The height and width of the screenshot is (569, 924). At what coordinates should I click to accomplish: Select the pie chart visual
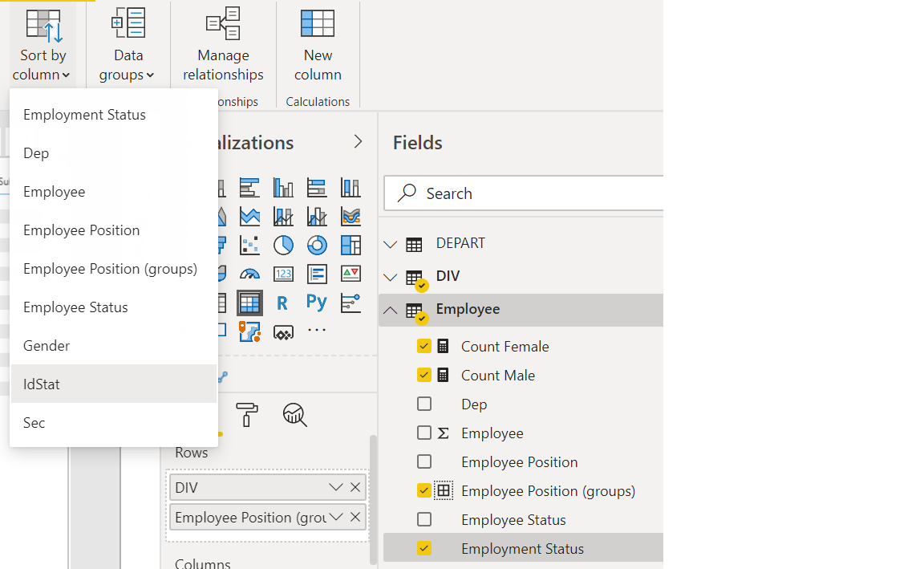point(283,246)
